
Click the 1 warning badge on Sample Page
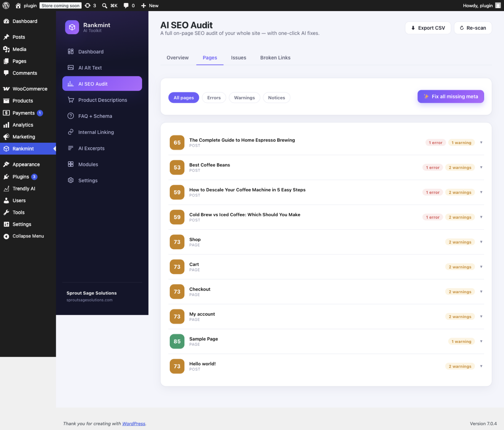(x=461, y=342)
